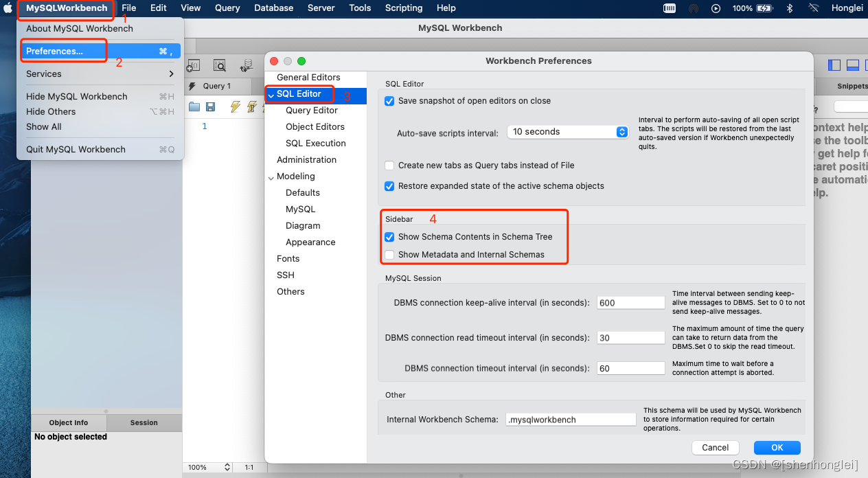
Task: Select SQL Execution in preferences tree
Action: pyautogui.click(x=316, y=144)
